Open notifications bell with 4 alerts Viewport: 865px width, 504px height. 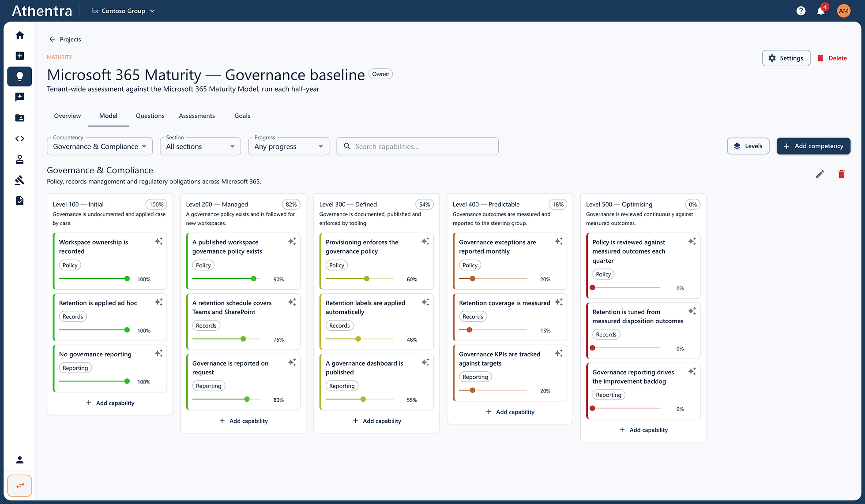(821, 11)
